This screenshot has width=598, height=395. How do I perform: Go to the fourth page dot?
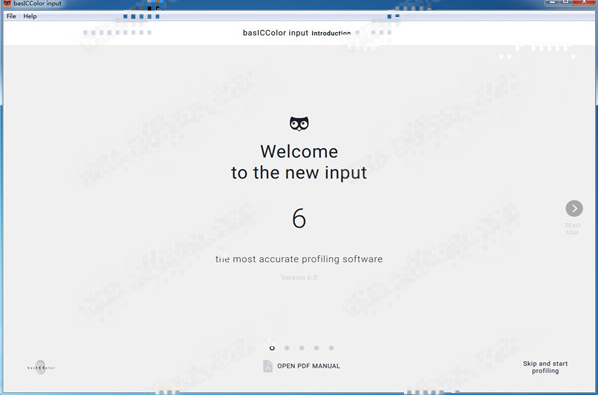click(317, 348)
